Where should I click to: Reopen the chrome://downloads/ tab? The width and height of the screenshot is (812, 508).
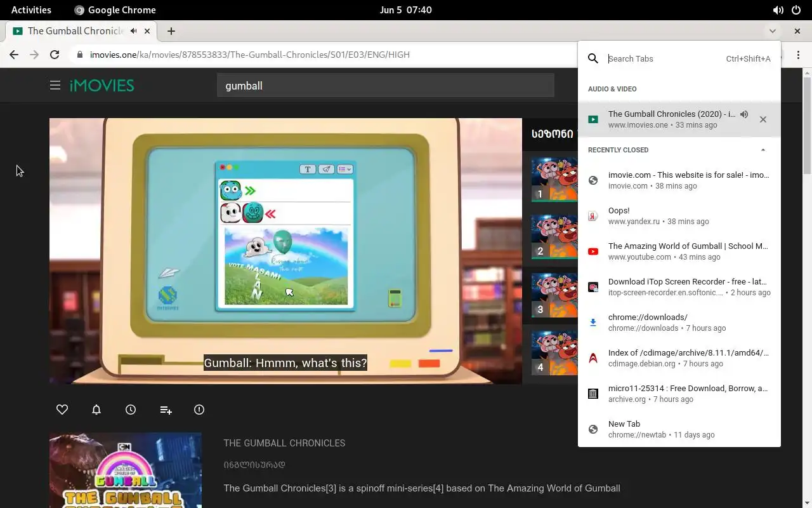tap(679, 322)
